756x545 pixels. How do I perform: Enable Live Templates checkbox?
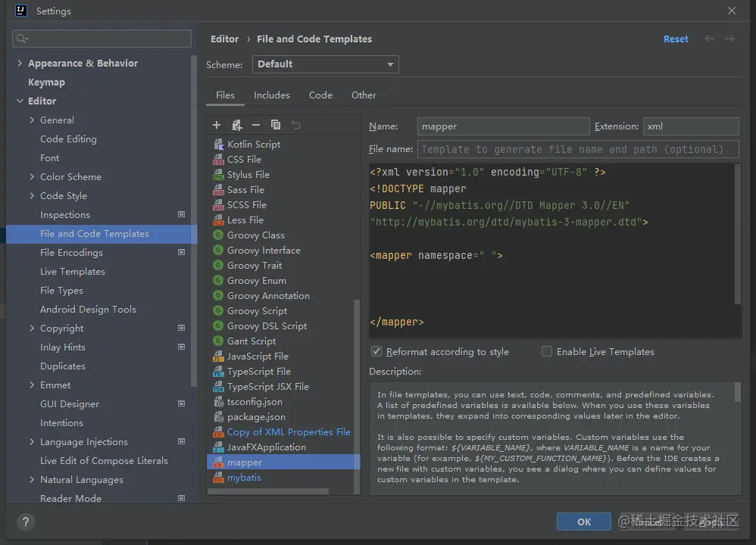click(547, 352)
